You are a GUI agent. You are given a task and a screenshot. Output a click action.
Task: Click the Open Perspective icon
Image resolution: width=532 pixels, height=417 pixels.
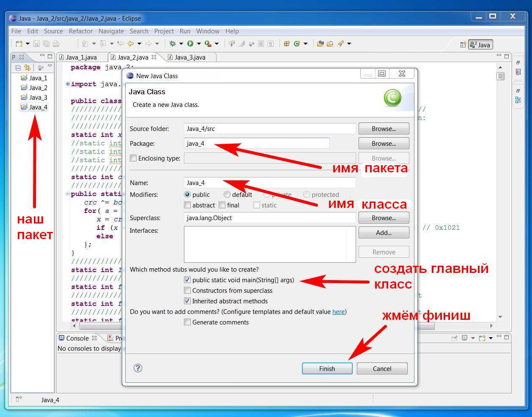click(x=463, y=45)
